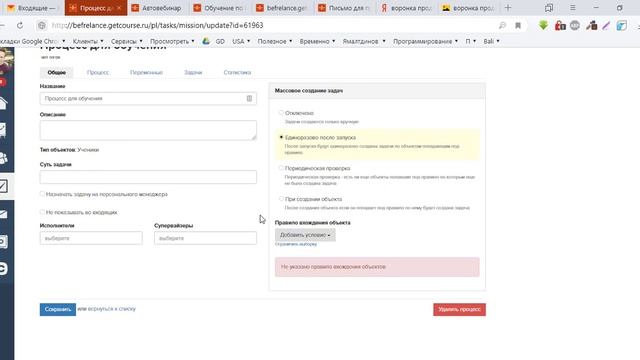Screen dimensions: 640x360
Task: Click the browser address bar URL
Action: (158, 25)
